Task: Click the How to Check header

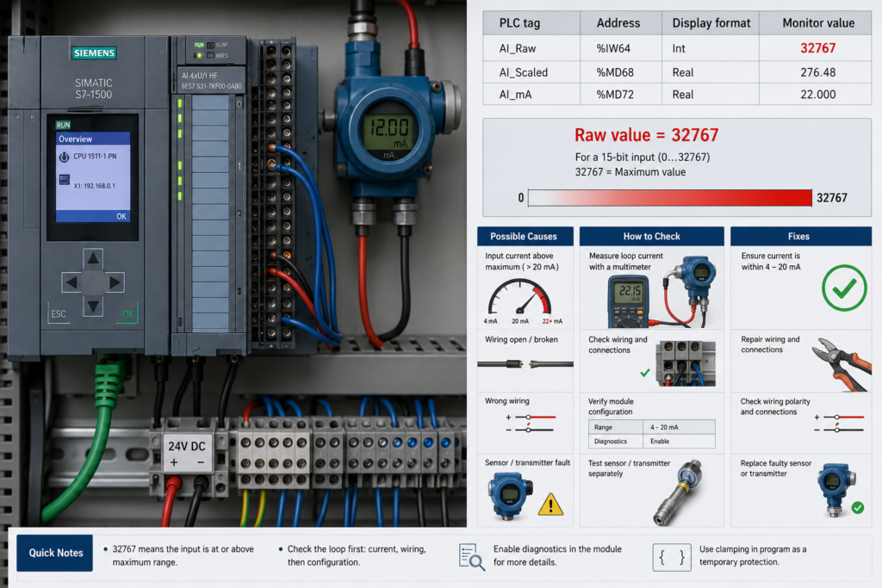Action: (x=651, y=236)
